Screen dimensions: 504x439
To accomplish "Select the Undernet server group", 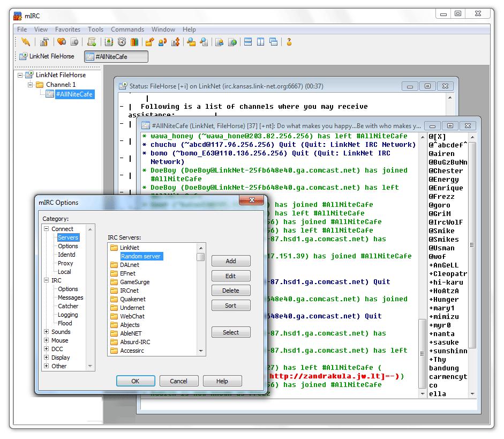I will coord(132,308).
